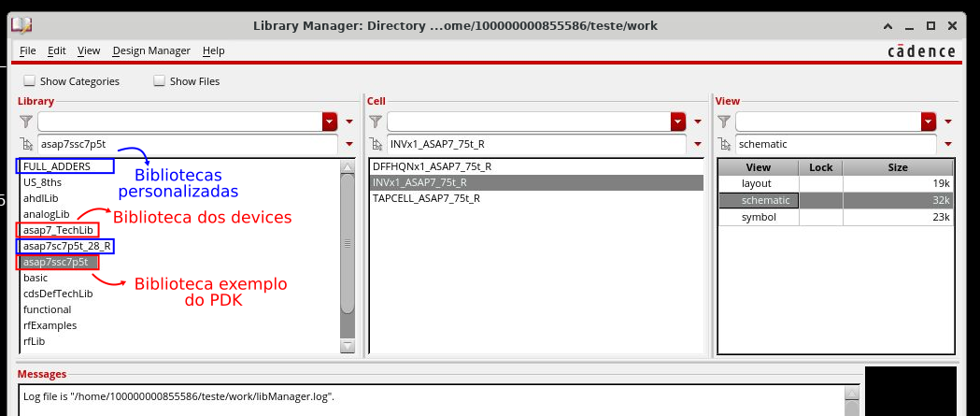Click the Cell name hierarchy icon
The image size is (980, 416).
pyautogui.click(x=375, y=145)
